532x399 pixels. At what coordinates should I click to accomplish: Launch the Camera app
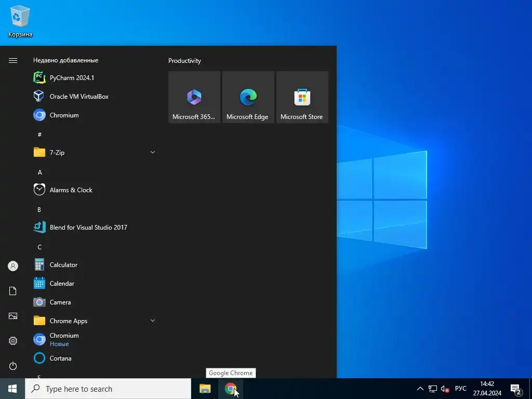(95, 302)
